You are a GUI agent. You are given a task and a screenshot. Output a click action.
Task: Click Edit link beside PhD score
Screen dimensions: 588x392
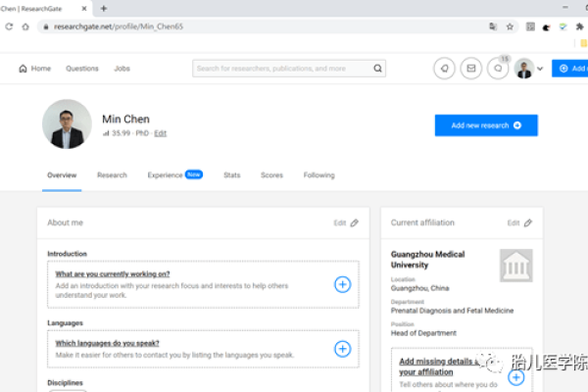point(161,133)
